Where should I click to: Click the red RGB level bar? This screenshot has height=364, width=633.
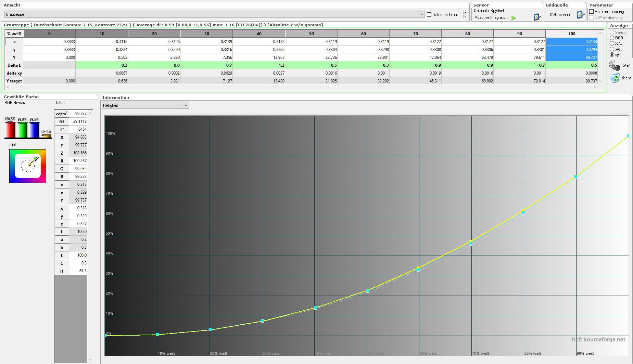tap(10, 130)
